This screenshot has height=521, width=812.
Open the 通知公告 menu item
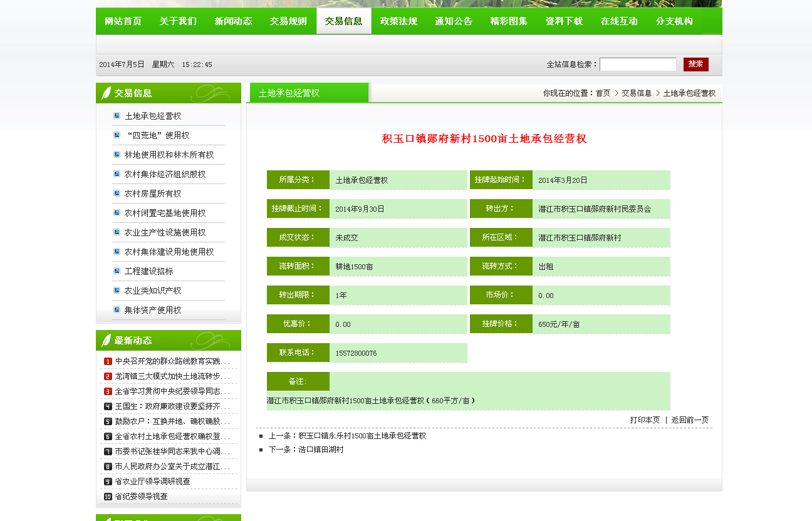[454, 21]
